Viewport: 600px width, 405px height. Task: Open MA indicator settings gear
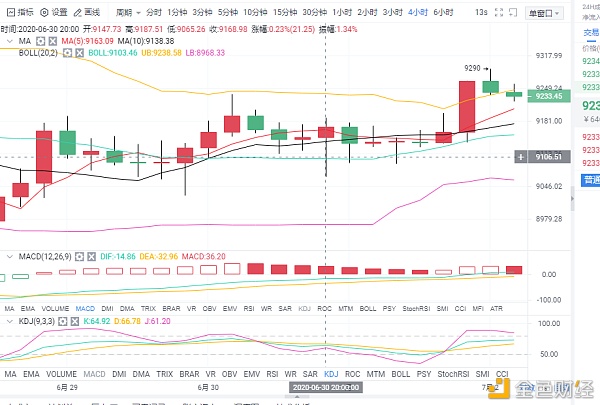point(41,41)
